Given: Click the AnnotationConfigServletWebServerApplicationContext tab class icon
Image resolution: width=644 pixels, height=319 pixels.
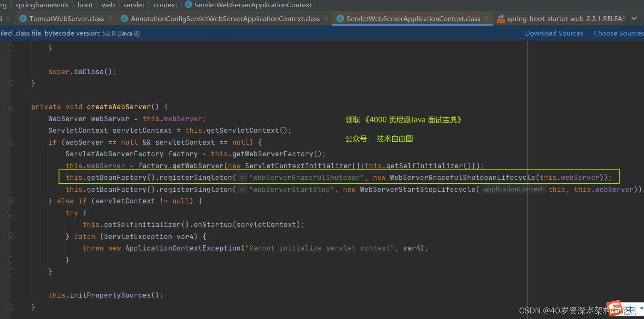Looking at the screenshot, I should [x=124, y=19].
